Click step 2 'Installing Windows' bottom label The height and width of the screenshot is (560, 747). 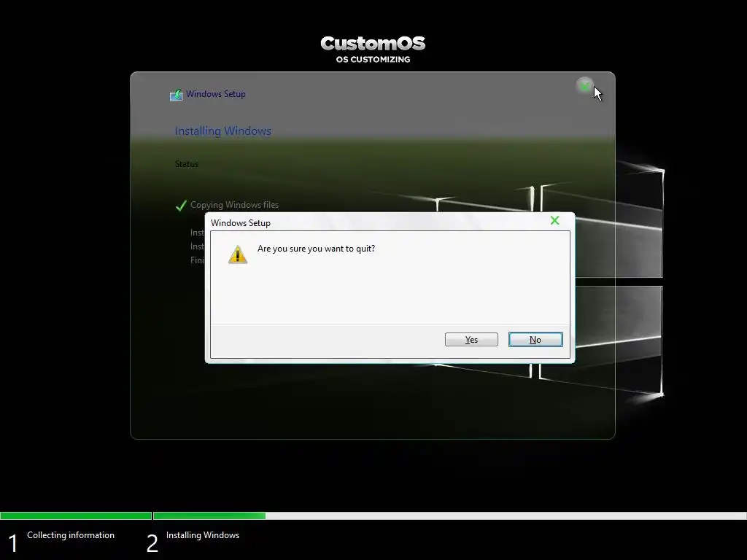tap(203, 535)
